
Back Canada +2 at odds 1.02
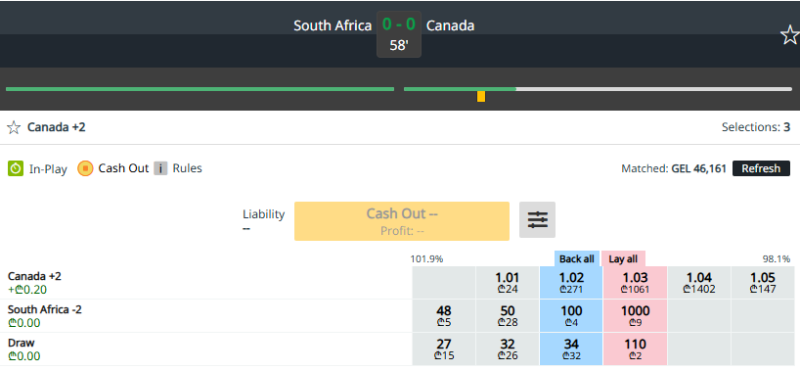tap(571, 282)
